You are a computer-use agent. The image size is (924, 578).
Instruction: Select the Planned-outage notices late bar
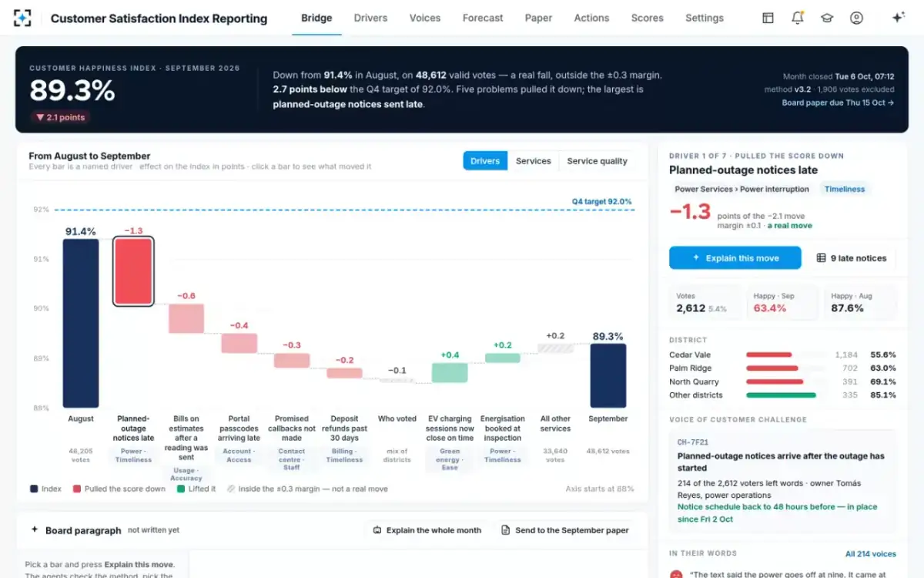pyautogui.click(x=133, y=271)
